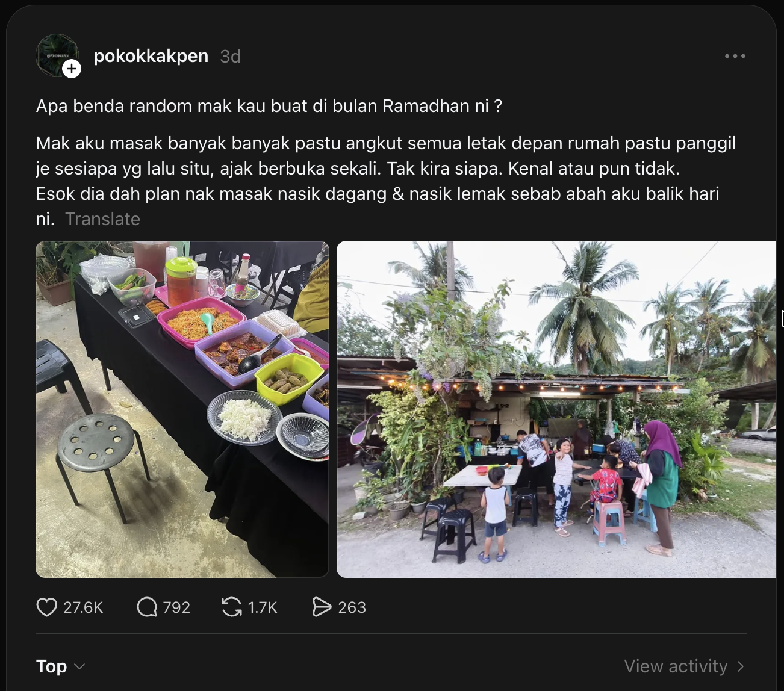The image size is (784, 691).
Task: Open pokokkakpen username link
Action: [x=151, y=56]
